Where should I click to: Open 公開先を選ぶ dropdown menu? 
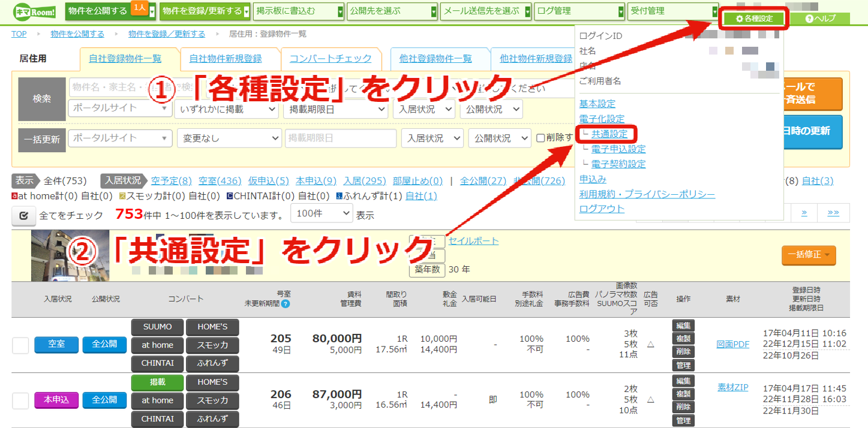(392, 11)
